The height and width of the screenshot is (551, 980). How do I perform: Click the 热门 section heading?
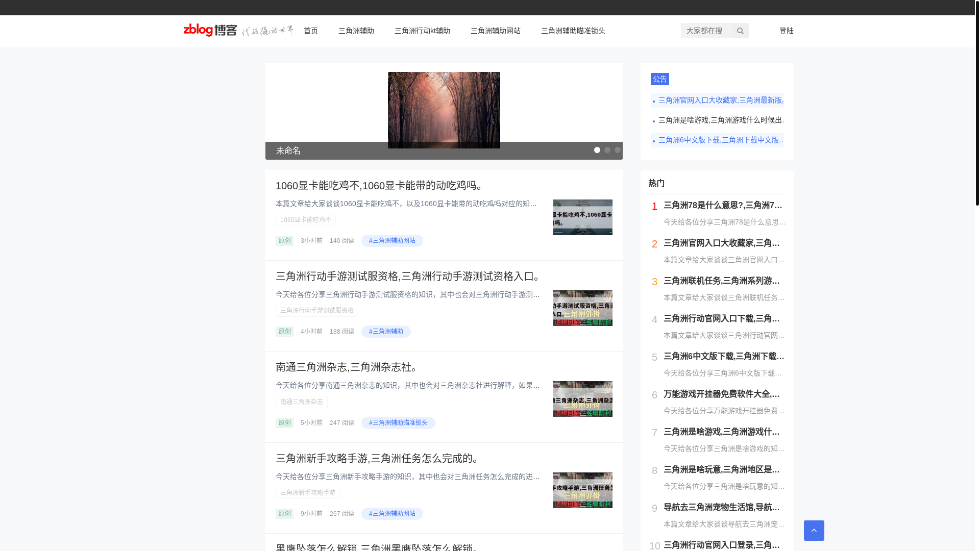click(x=656, y=183)
